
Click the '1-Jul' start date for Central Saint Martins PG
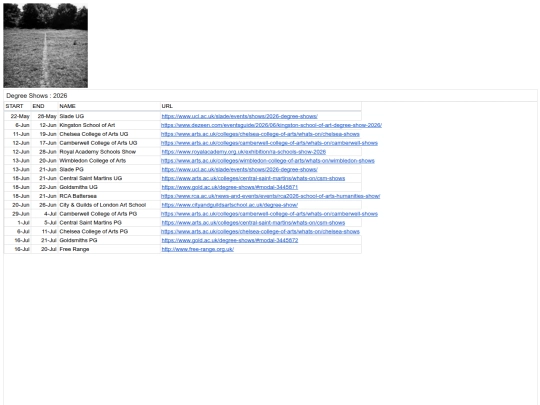18,223
